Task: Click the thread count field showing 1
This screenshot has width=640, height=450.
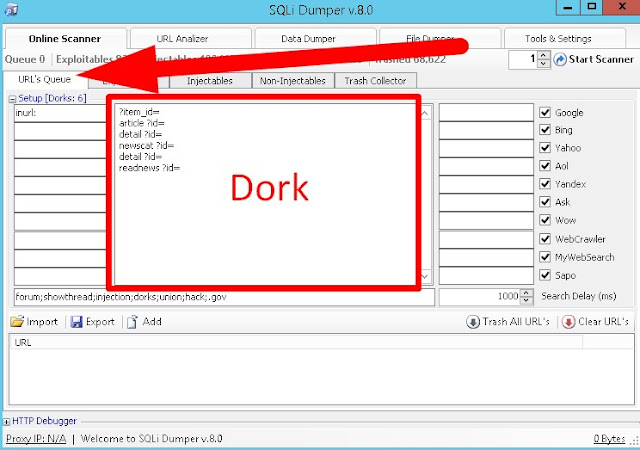Action: pyautogui.click(x=523, y=60)
